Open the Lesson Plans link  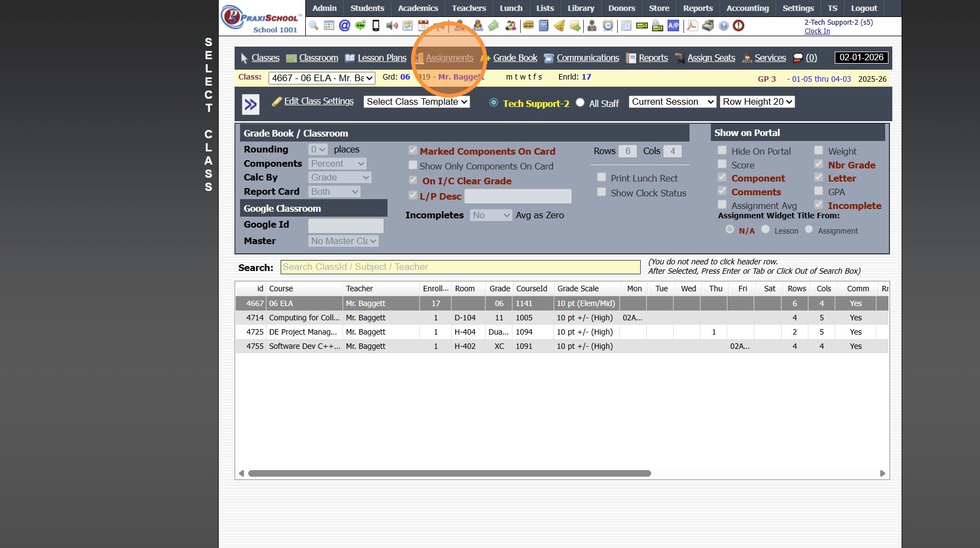(x=382, y=58)
